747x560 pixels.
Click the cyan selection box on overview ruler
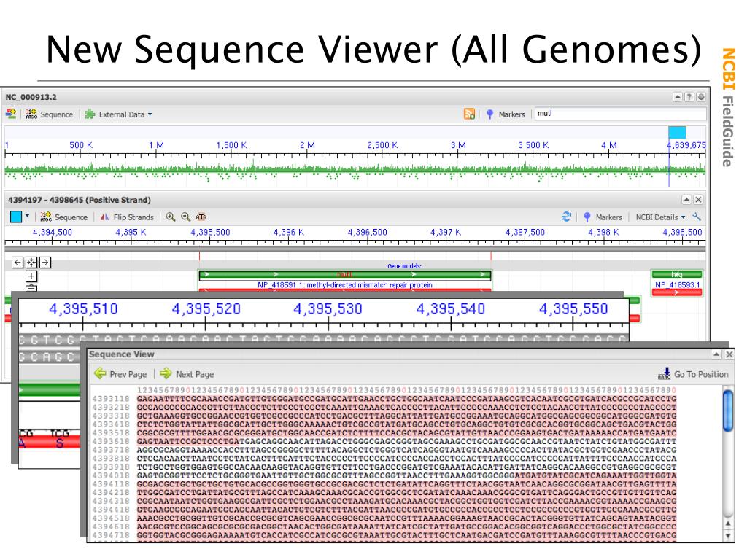click(x=677, y=132)
